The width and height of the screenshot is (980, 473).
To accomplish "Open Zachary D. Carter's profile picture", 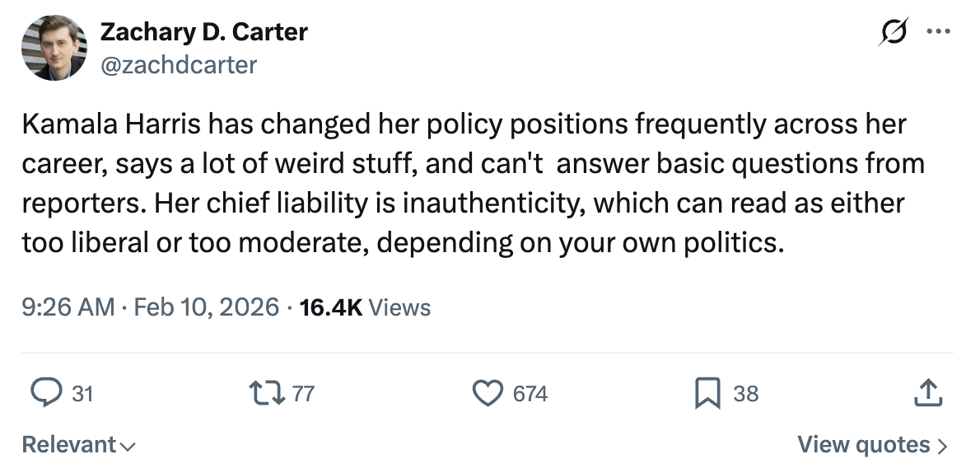I will coord(54,48).
